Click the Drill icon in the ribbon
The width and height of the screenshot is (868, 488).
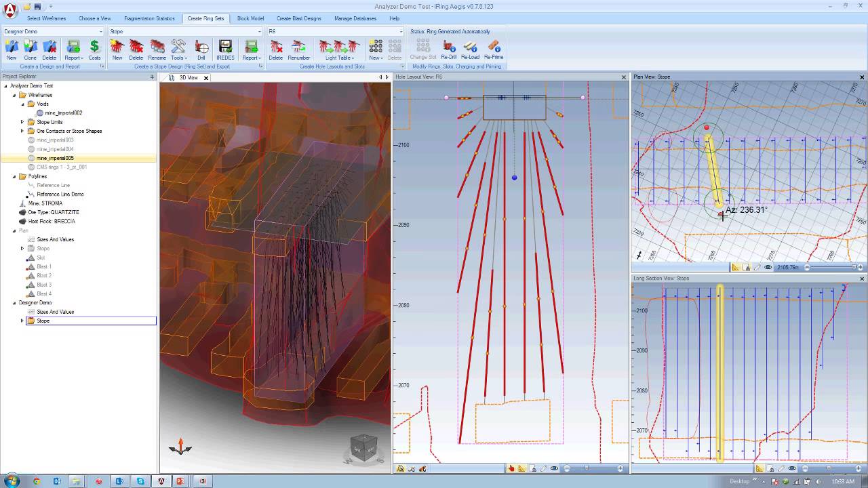coord(201,47)
